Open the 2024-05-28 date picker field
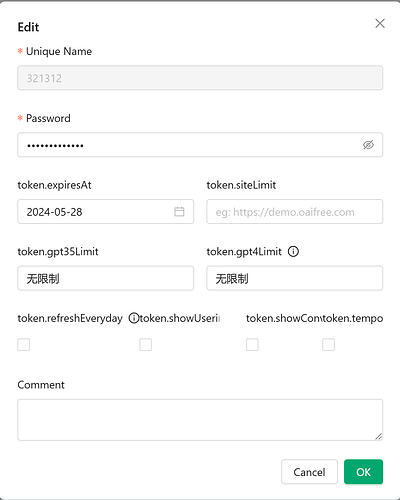 point(105,212)
